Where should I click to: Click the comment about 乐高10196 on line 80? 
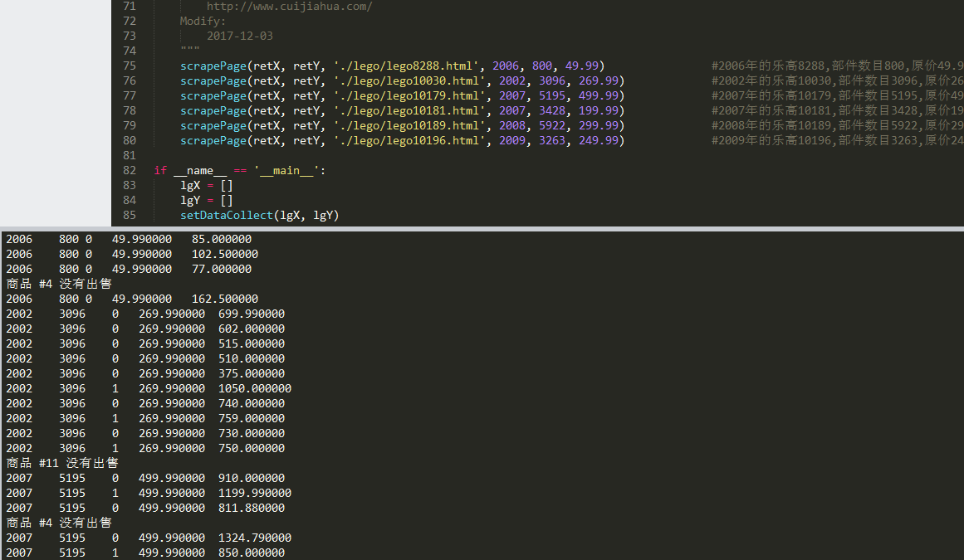(837, 140)
